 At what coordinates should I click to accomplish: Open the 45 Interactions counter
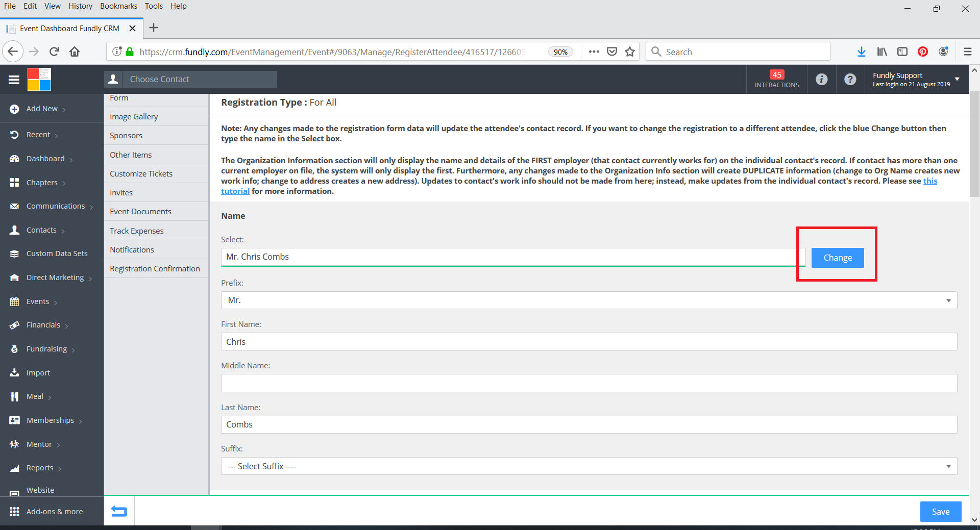tap(777, 79)
